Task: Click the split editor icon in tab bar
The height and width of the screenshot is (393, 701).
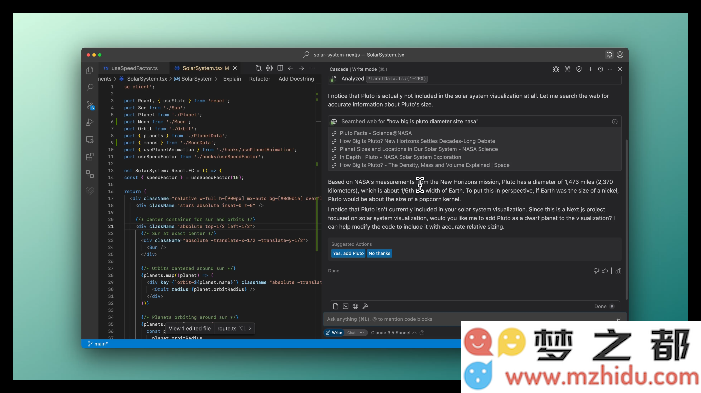Action: click(x=280, y=68)
